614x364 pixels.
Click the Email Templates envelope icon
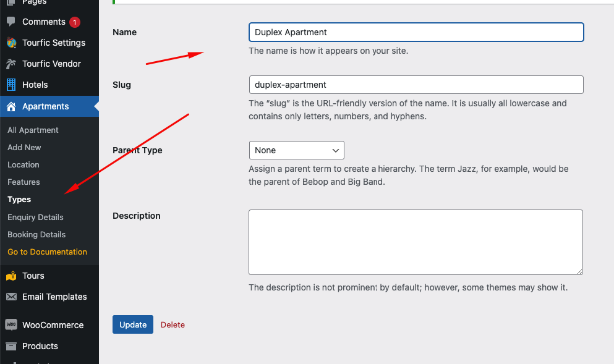pyautogui.click(x=11, y=297)
